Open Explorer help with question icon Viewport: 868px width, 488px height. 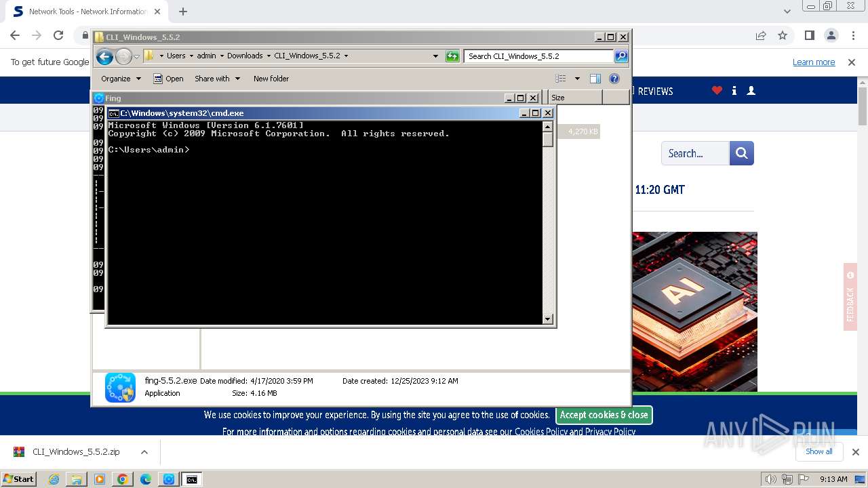614,79
